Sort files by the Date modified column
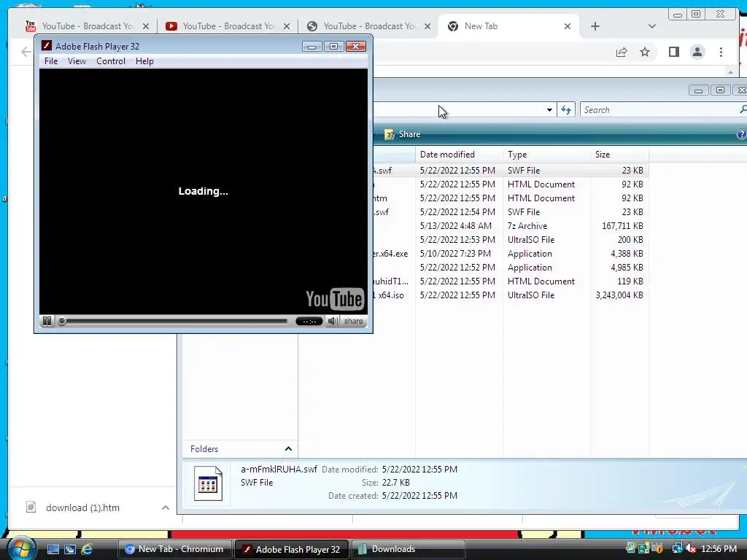This screenshot has height=560, width=747. click(459, 155)
